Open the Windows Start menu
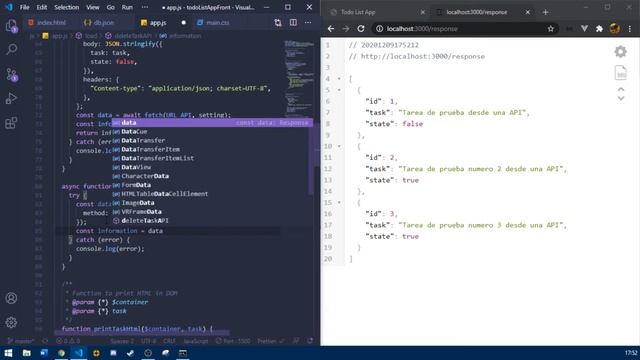 tap(8, 353)
